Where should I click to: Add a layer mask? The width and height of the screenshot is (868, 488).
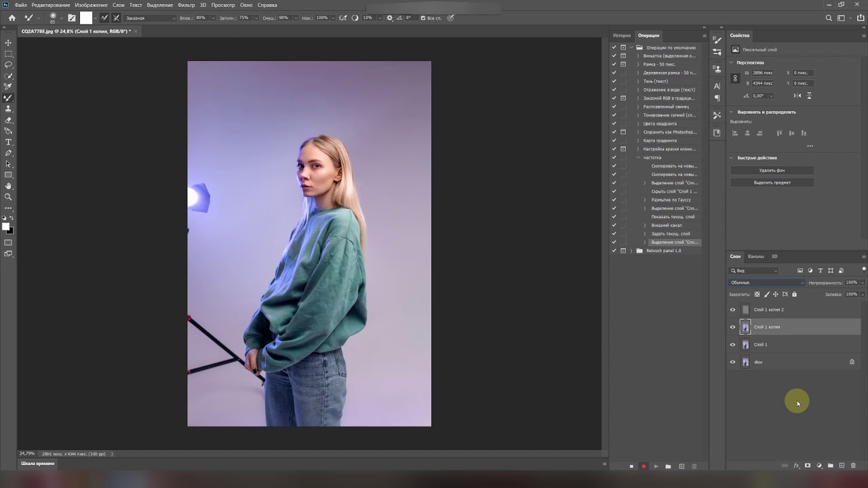(808, 466)
